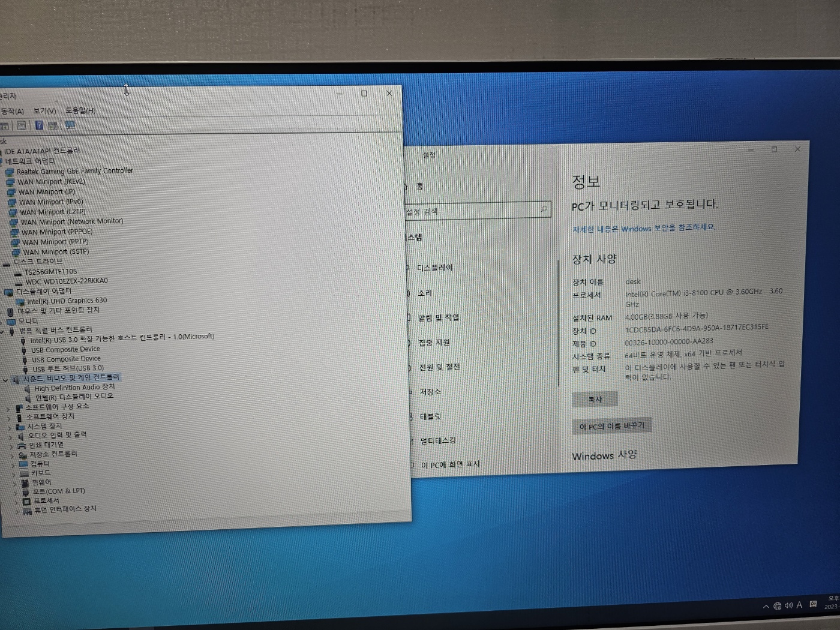Open 집중 지원 in Settings sidebar
Image resolution: width=840 pixels, height=630 pixels.
tap(434, 343)
